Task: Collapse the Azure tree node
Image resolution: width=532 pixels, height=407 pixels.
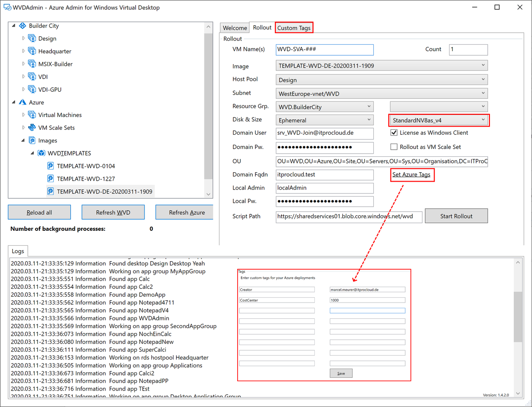Action: (x=14, y=102)
